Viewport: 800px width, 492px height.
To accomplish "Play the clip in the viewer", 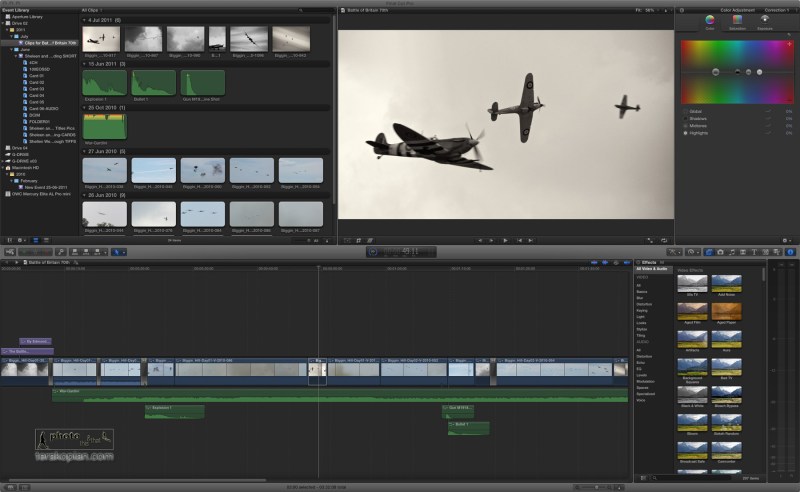I will click(505, 240).
